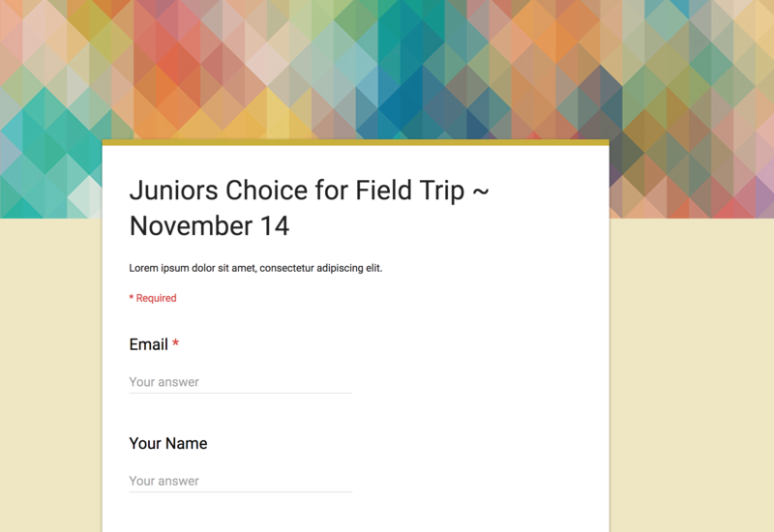Click the colorful geometric header banner image

(387, 69)
